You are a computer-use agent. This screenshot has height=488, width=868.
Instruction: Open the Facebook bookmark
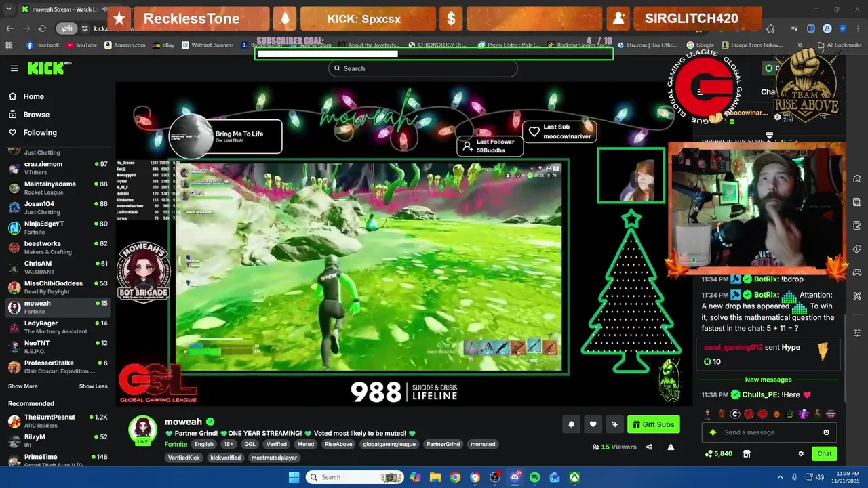[x=43, y=45]
